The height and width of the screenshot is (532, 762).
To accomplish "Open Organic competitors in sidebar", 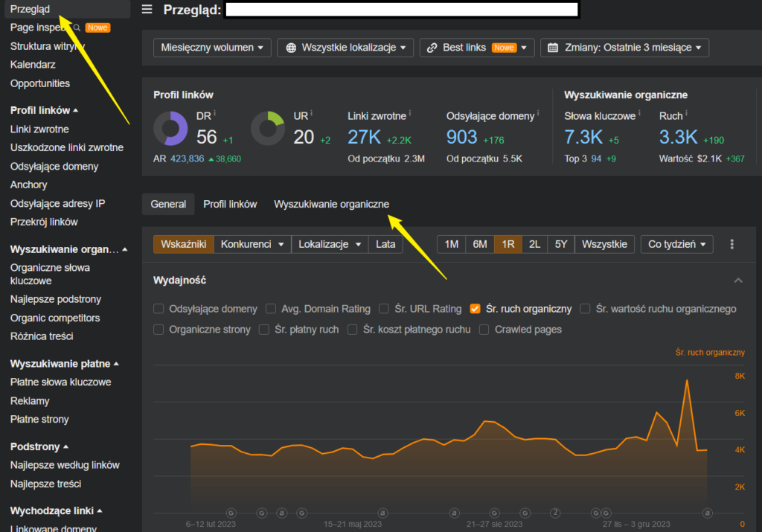I will pos(55,318).
